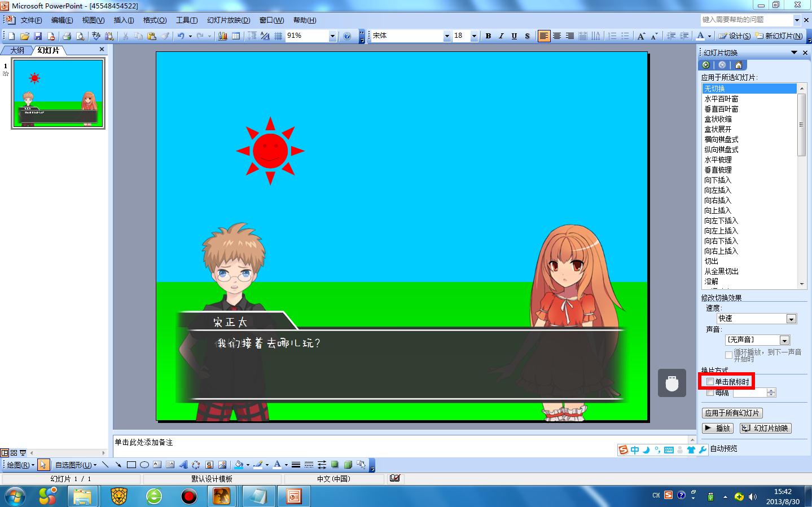Open Microsoft PowerPoint Help icon
The width and height of the screenshot is (812, 507).
coord(347,36)
